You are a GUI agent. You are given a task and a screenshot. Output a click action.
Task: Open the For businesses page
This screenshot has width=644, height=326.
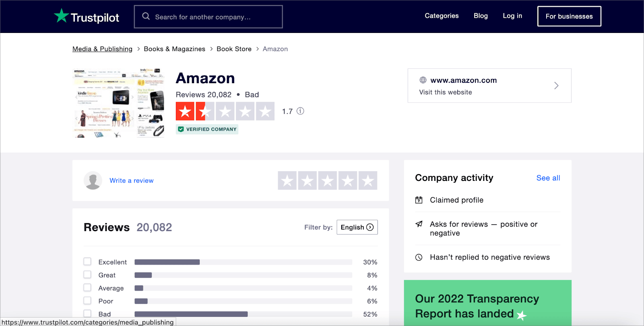(569, 16)
